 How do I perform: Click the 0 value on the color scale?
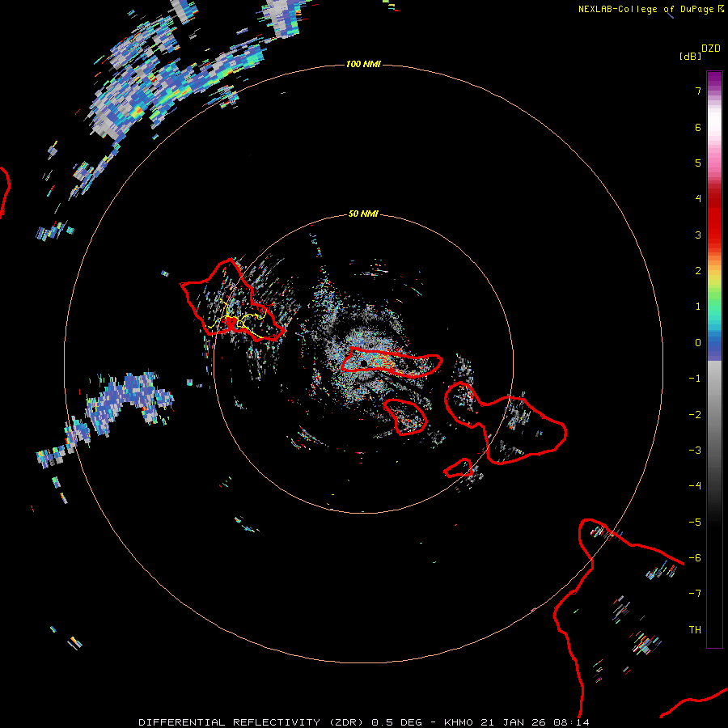click(698, 343)
